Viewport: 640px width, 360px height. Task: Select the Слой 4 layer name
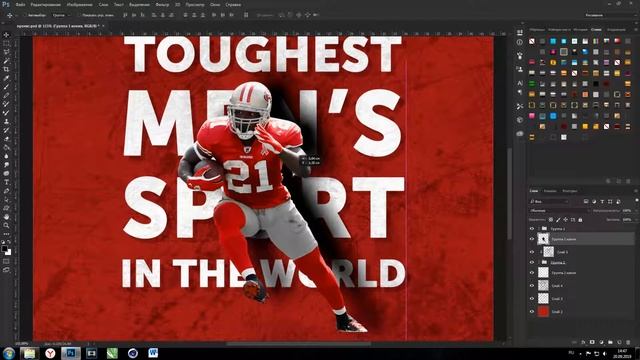[557, 286]
